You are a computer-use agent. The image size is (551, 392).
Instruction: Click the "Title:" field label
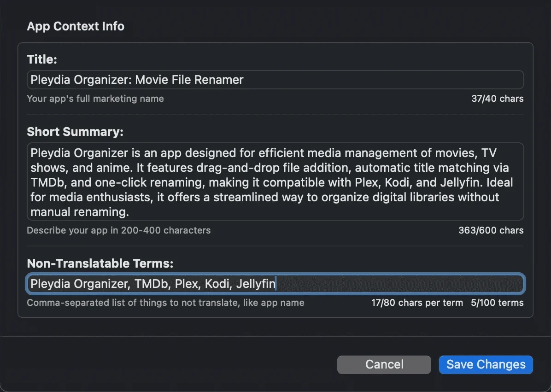point(42,59)
